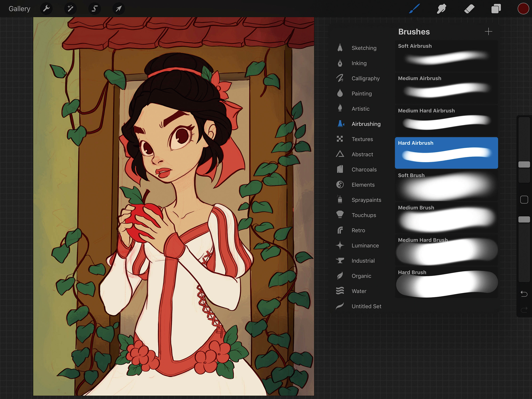Viewport: 532px width, 399px height.
Task: Open the Water brush set
Action: [x=359, y=291]
